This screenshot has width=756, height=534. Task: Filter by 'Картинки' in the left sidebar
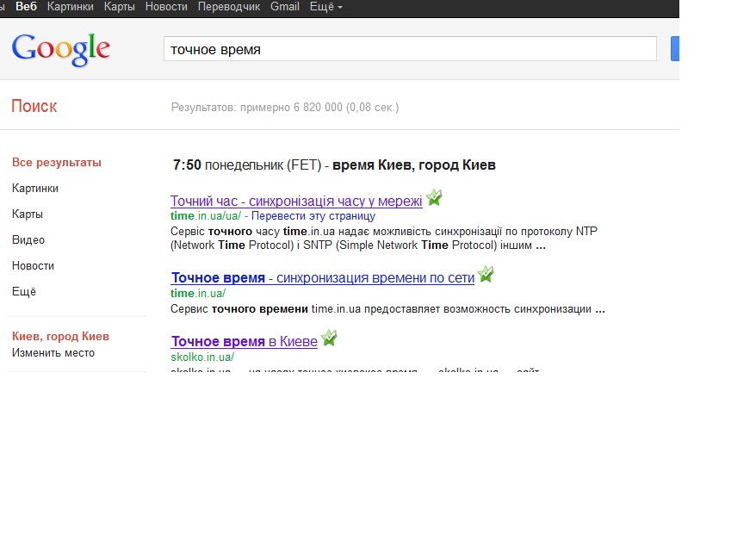35,189
